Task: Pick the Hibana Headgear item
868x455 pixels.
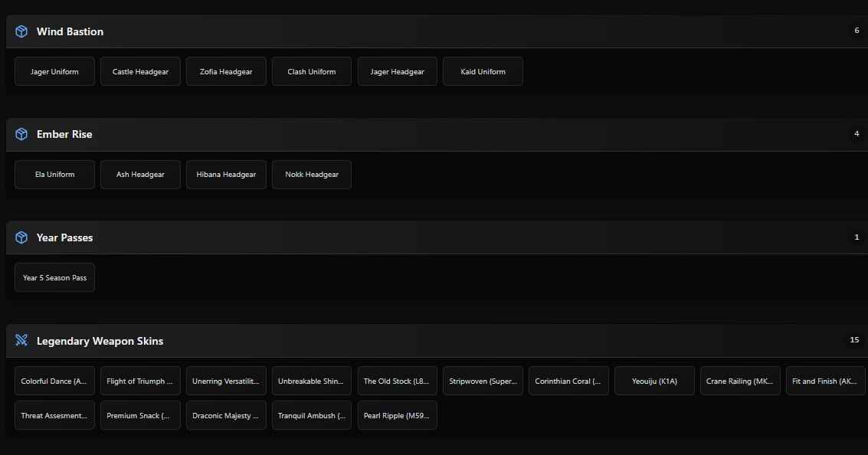Action: tap(226, 175)
